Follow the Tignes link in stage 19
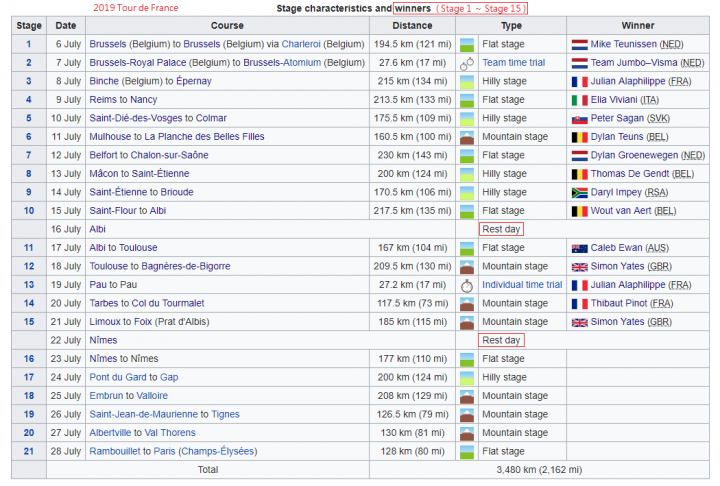 coord(225,414)
